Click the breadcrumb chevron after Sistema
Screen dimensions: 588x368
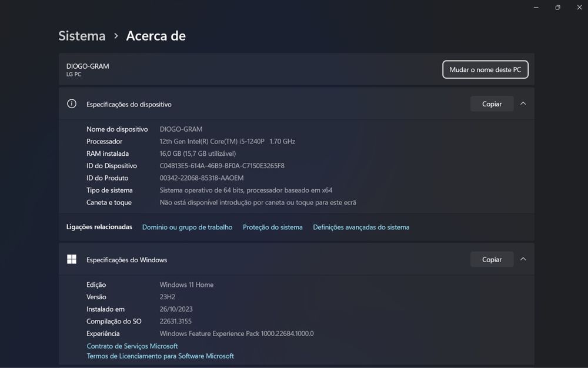[116, 36]
